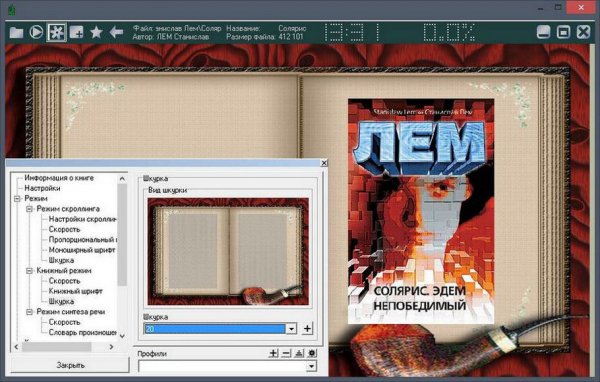Click the Вид шкурки skin preview image
The image size is (600, 382).
click(228, 251)
